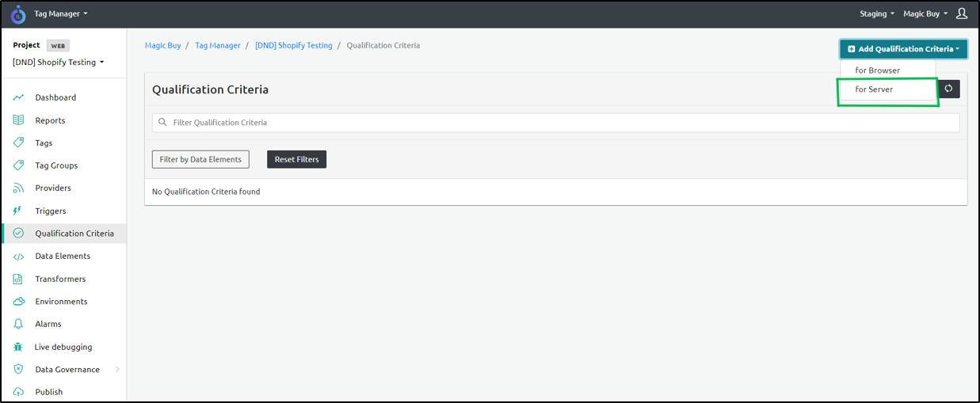980x403 pixels.
Task: Select the 'for Browser' menu option
Action: coord(877,70)
